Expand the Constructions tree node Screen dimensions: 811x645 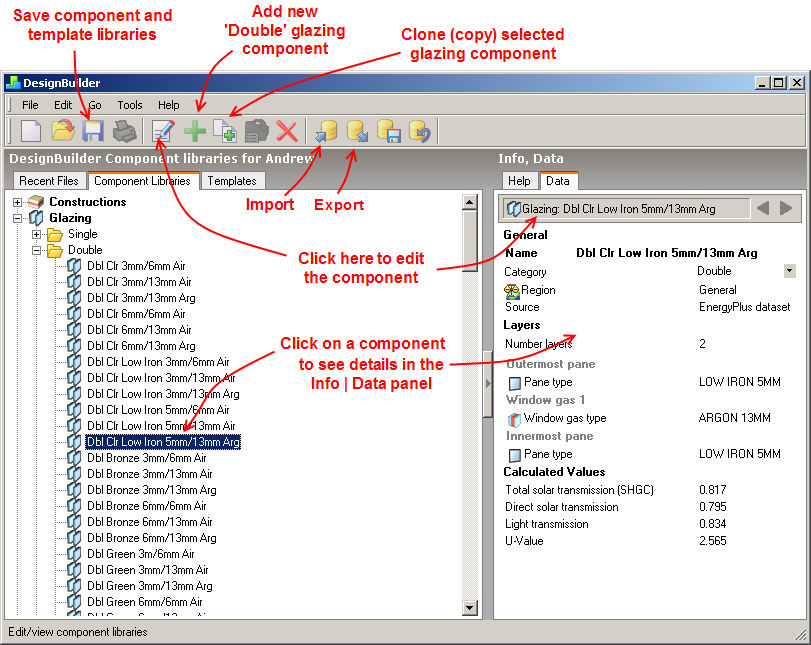point(17,202)
